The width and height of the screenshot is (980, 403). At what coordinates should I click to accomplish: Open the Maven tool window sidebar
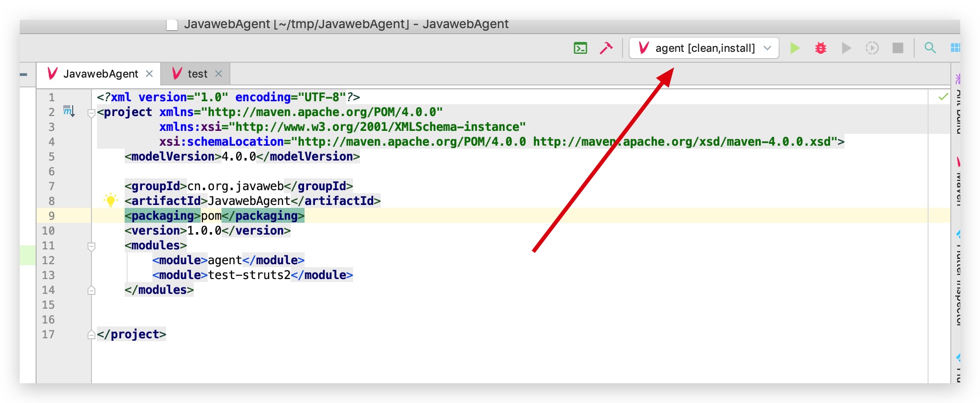pos(958,183)
